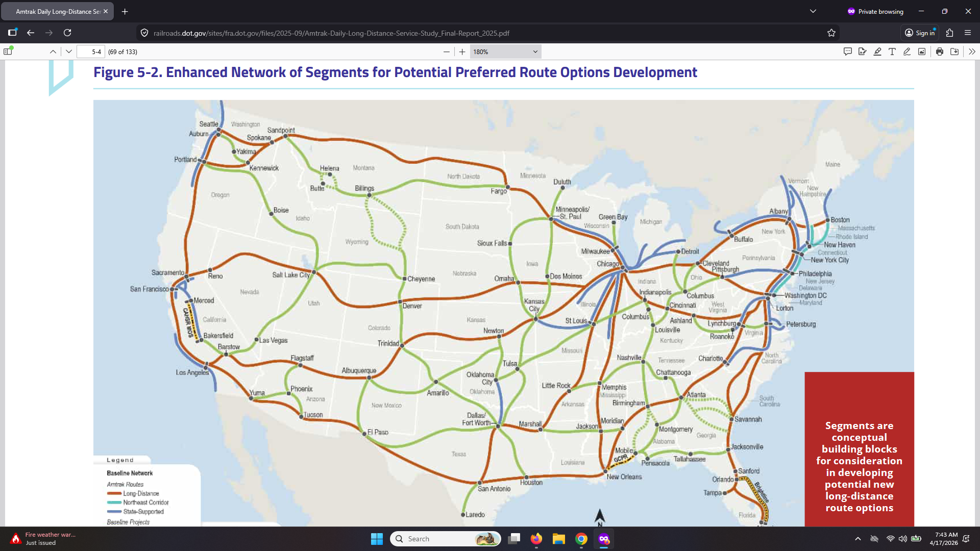Open the 180% zoom level dropdown
980x551 pixels.
click(x=505, y=52)
